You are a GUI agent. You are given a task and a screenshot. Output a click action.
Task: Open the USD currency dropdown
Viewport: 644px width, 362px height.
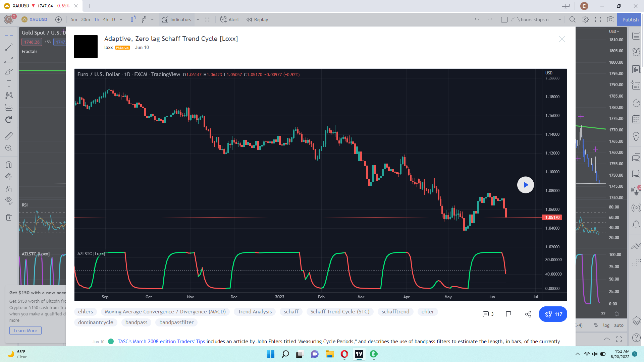pyautogui.click(x=614, y=31)
